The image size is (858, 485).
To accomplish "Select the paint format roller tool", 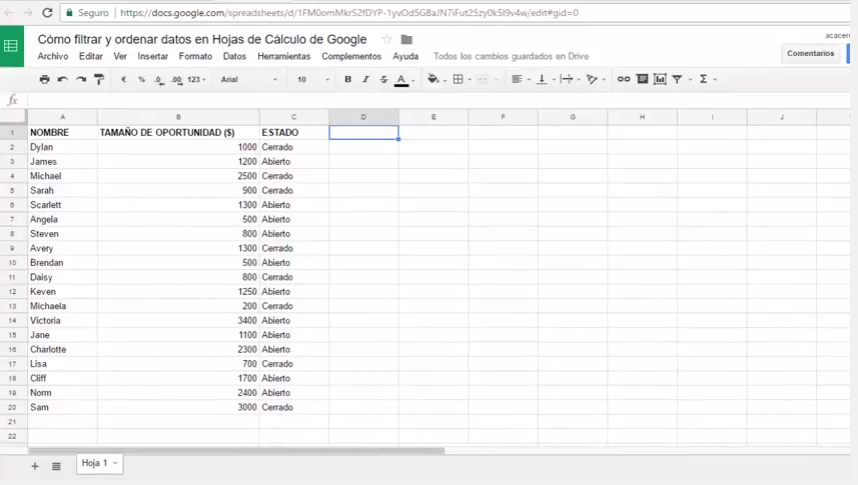I will [99, 79].
